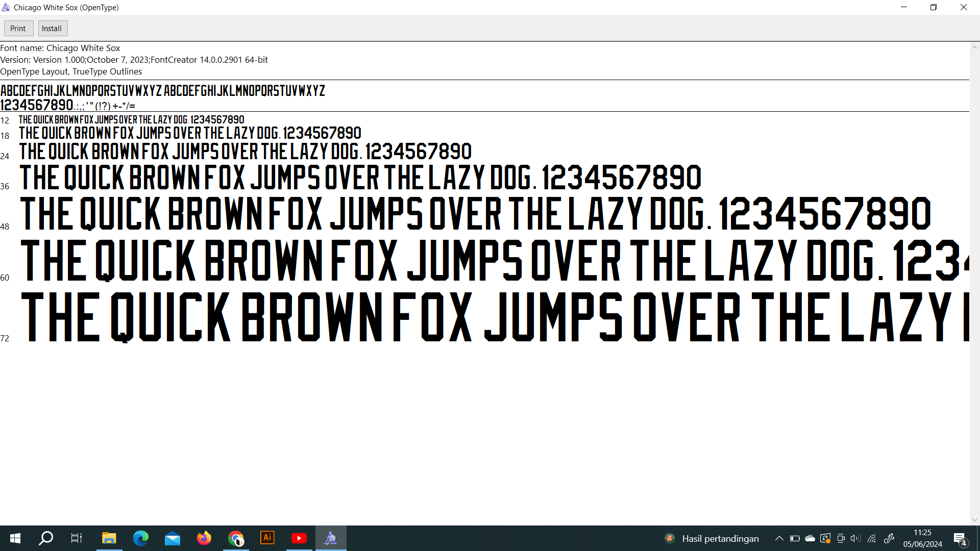Open Wi-Fi network panel
The width and height of the screenshot is (980, 551).
tap(872, 538)
